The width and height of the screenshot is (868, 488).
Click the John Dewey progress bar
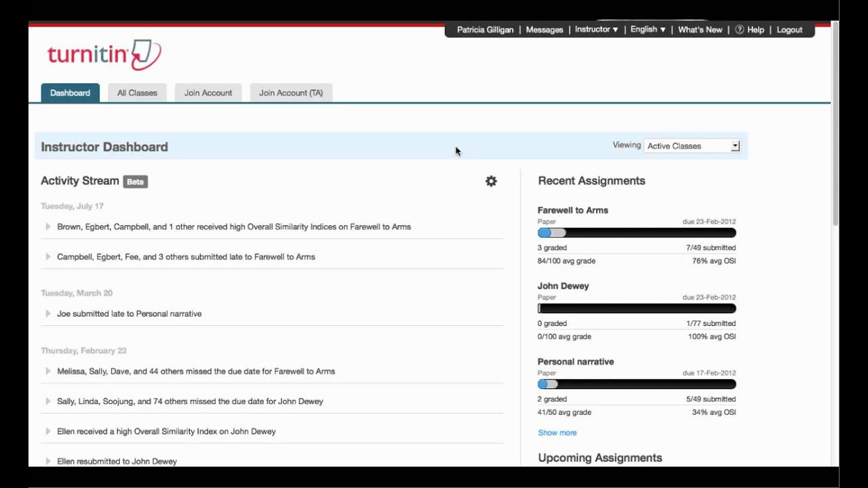pos(637,308)
